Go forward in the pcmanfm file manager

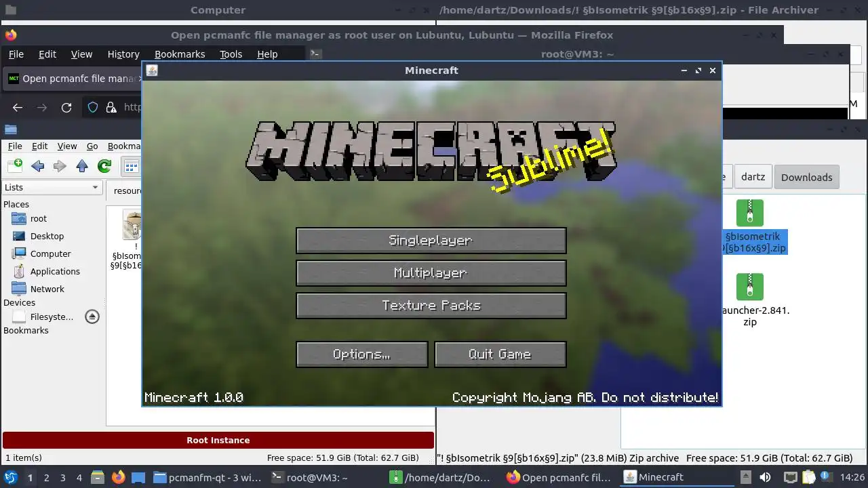60,166
